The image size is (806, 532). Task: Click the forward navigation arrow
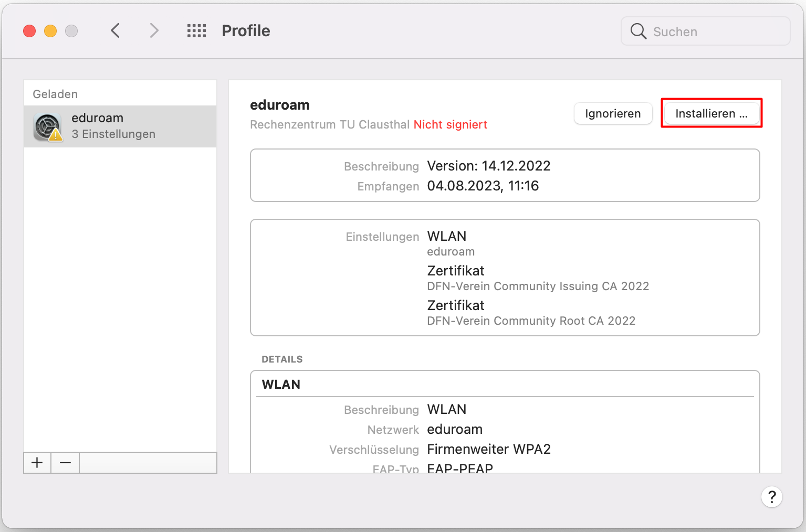pos(154,31)
